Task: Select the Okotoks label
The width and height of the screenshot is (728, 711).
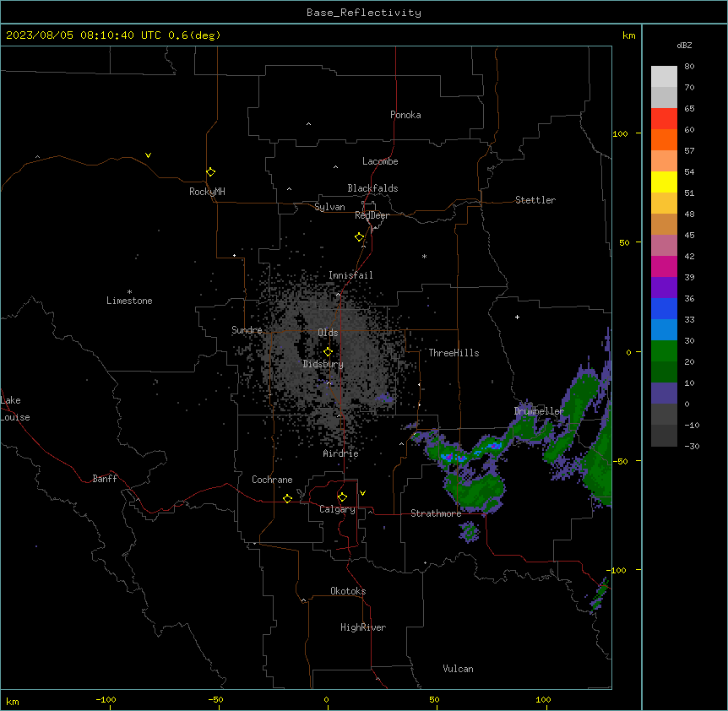Action: click(x=348, y=591)
